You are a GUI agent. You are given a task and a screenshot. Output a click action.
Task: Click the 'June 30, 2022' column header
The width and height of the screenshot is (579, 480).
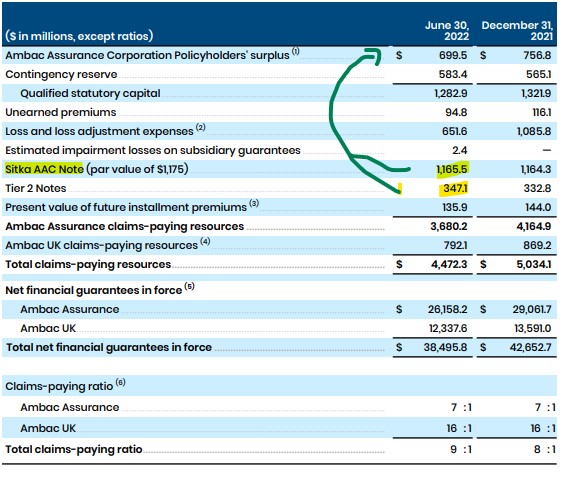click(447, 31)
